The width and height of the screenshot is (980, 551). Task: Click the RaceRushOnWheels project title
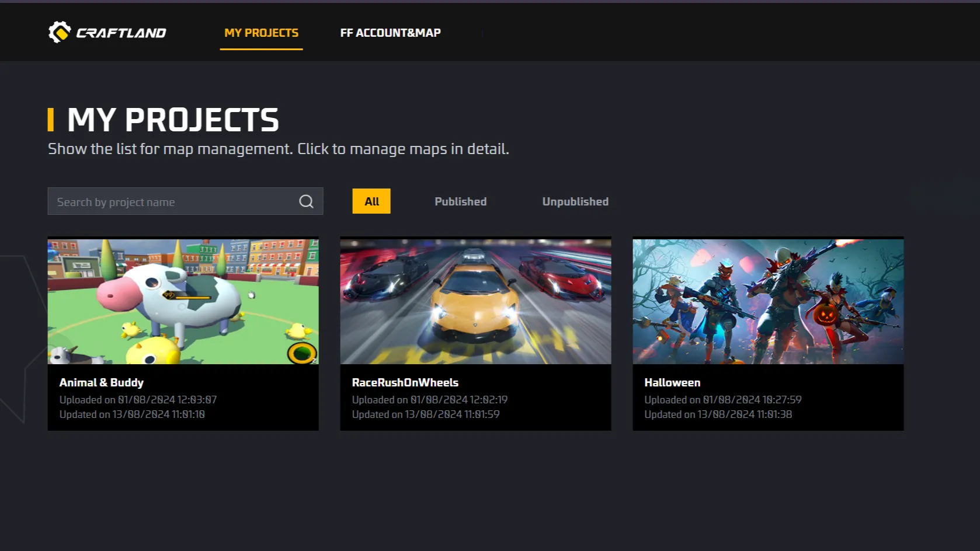pyautogui.click(x=405, y=383)
